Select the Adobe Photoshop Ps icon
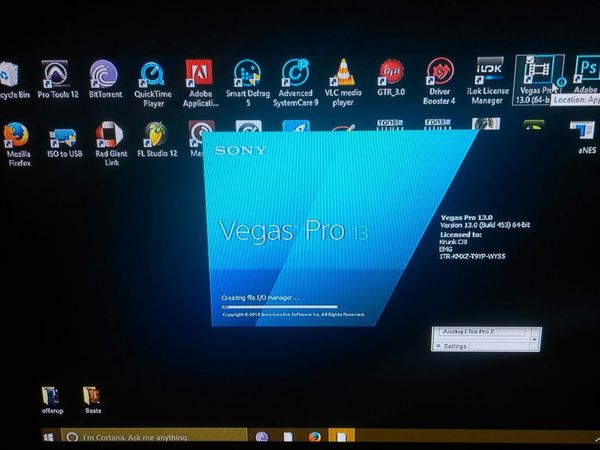The image size is (600, 450). point(586,75)
